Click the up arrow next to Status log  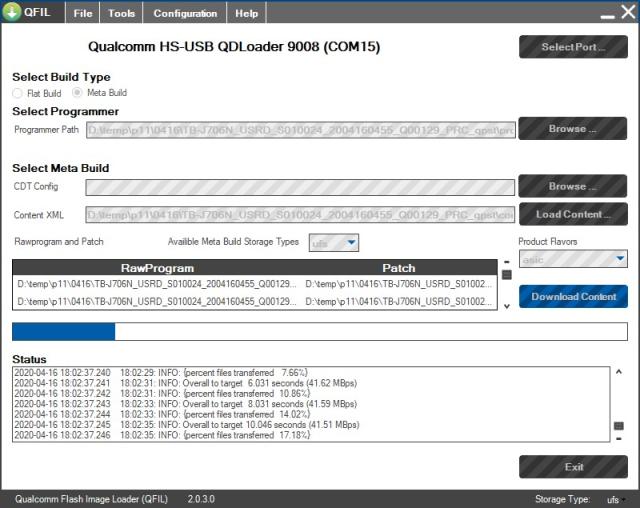tap(619, 372)
